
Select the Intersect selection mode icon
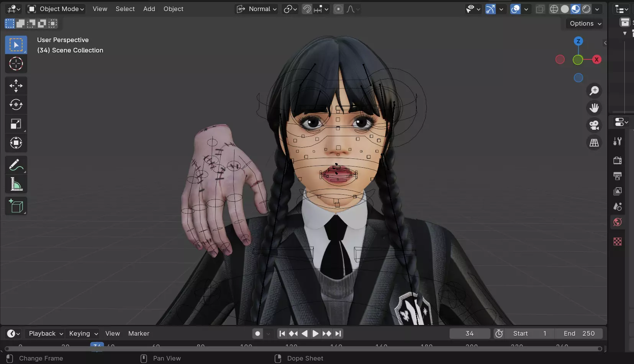coord(53,24)
